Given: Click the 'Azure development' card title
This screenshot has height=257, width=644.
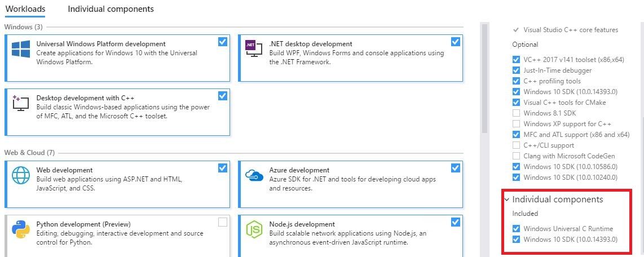Looking at the screenshot, I should point(299,170).
